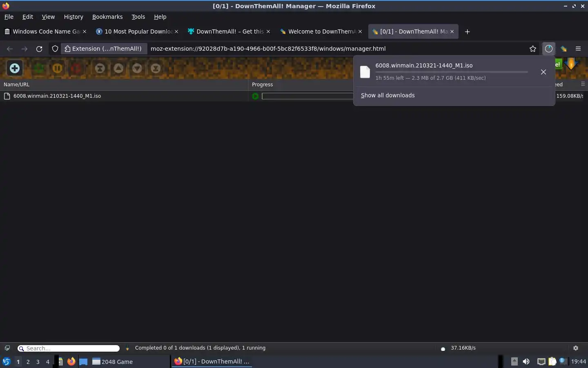Viewport: 588px width, 368px height.
Task: Click the downloads completed status text
Action: (x=200, y=348)
